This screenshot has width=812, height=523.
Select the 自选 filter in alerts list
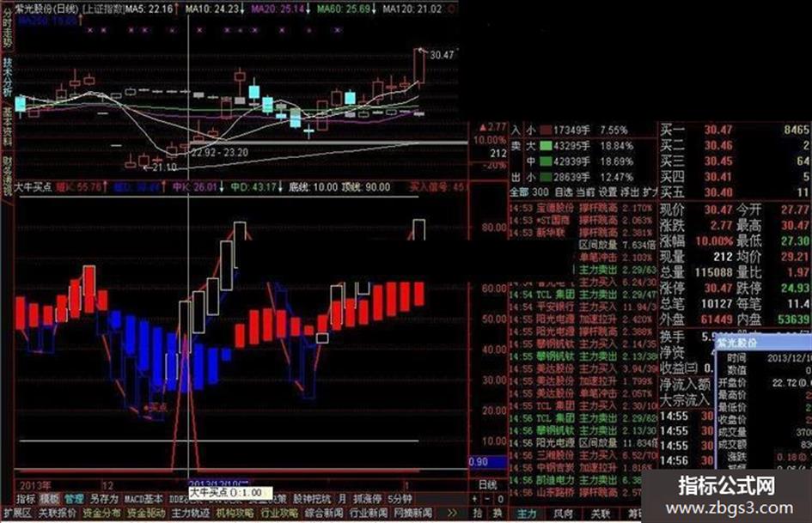(x=564, y=192)
